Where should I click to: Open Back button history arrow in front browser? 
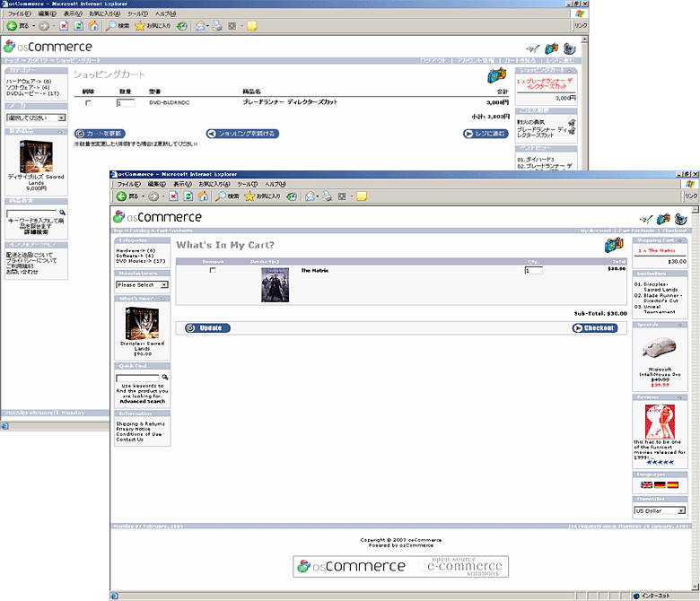[x=143, y=196]
